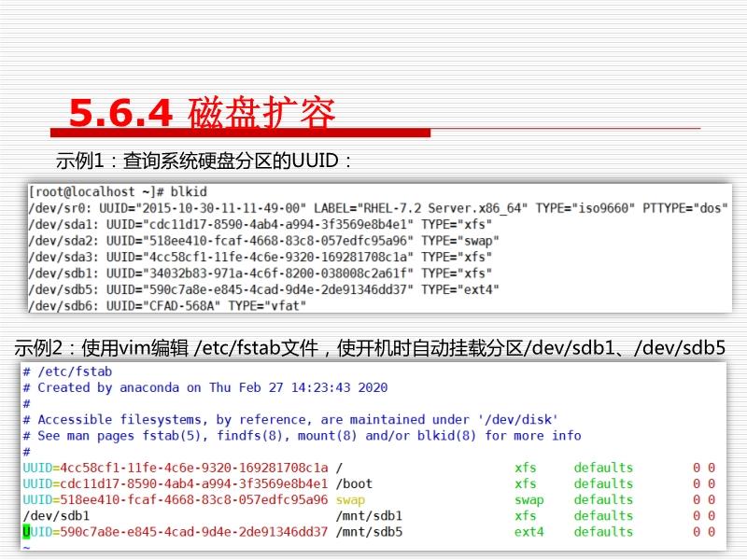Click the "# /etc/fstab" comment line
This screenshot has height=560, width=747.
click(x=67, y=371)
